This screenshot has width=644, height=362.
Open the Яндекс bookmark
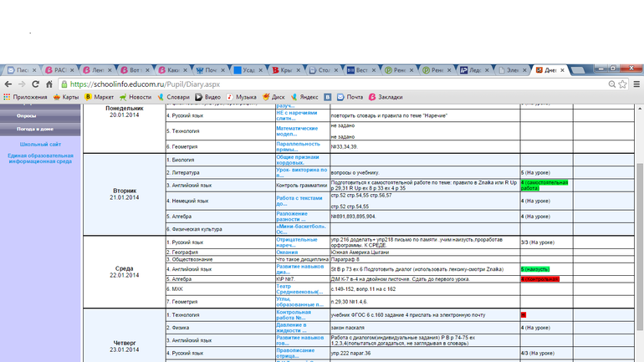[304, 97]
